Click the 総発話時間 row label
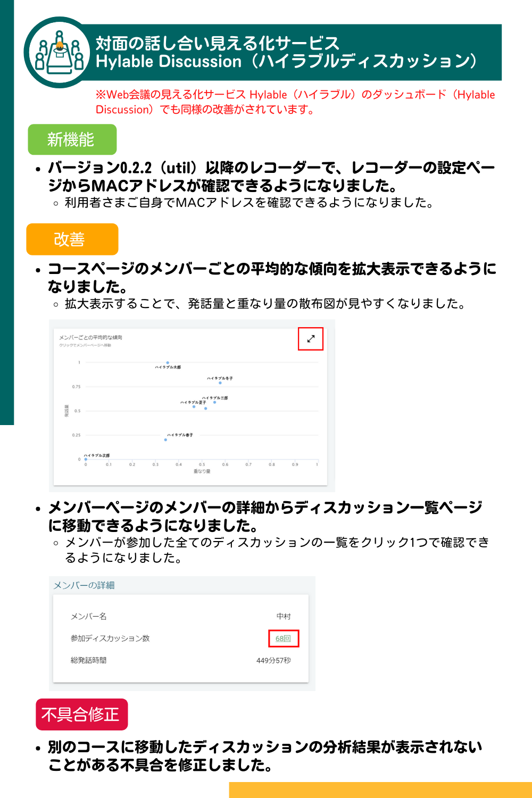Screen dimensions: 532x798 click(89, 660)
